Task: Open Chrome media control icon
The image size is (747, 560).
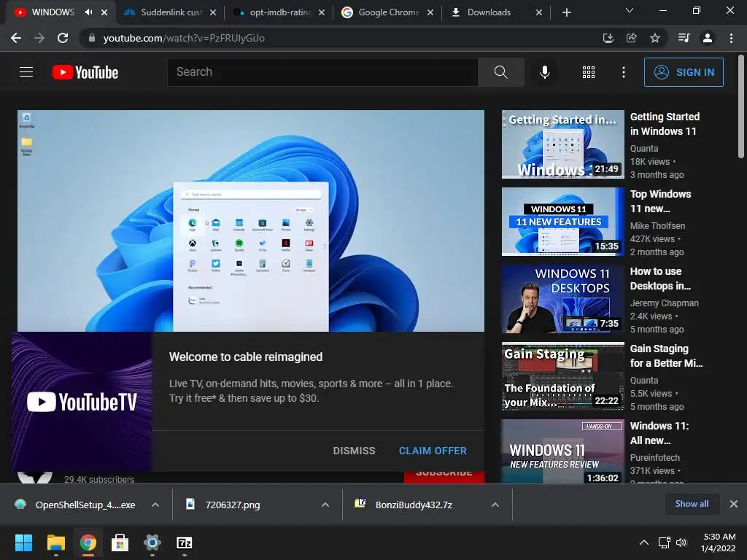Action: (684, 38)
